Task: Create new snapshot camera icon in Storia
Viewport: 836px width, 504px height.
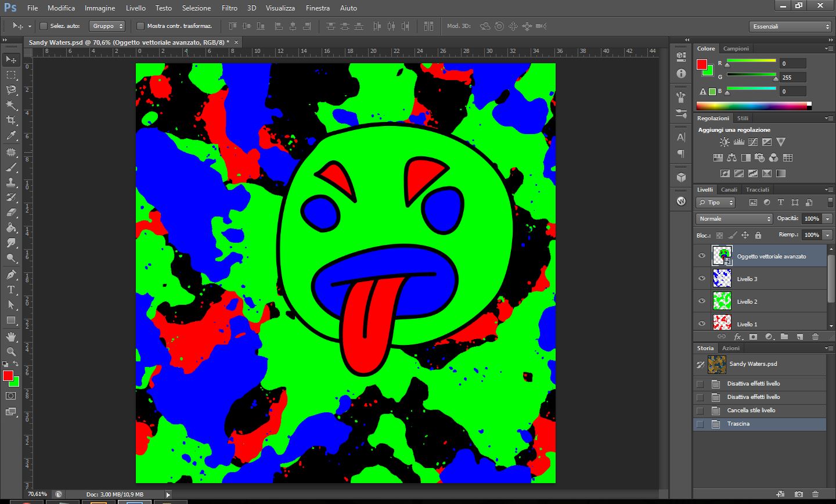Action: 799,494
